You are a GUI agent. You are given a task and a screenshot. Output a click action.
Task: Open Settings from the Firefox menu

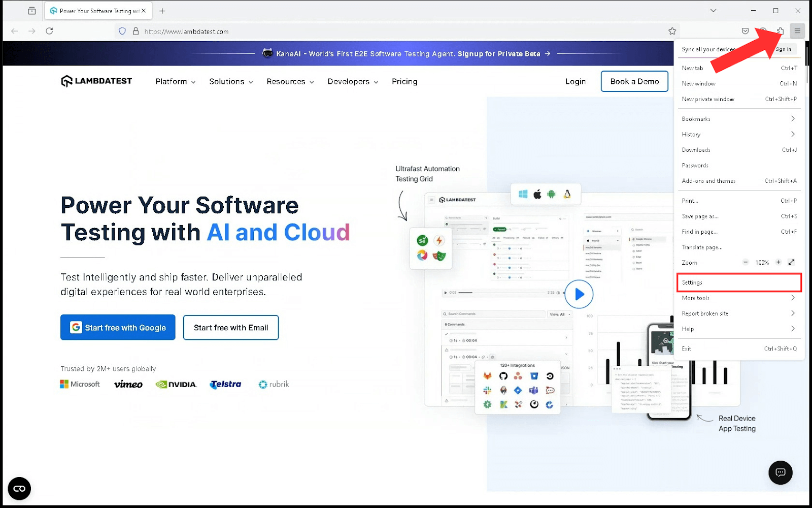click(x=738, y=282)
